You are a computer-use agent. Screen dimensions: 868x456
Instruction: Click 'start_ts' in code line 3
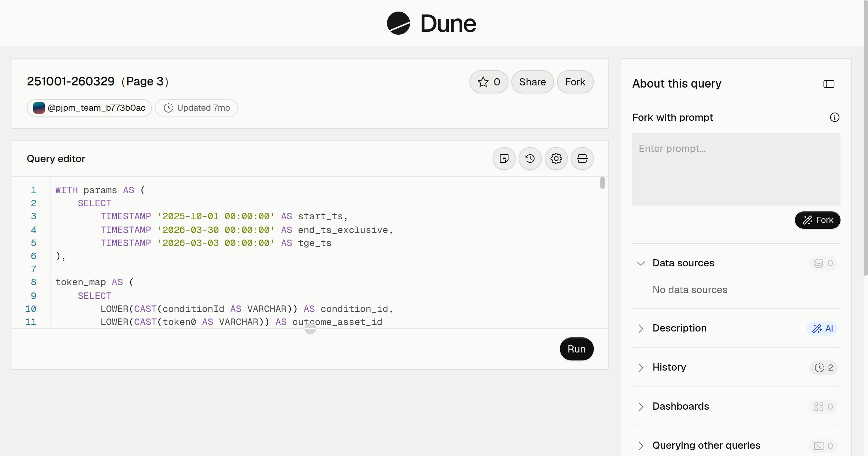(x=320, y=216)
